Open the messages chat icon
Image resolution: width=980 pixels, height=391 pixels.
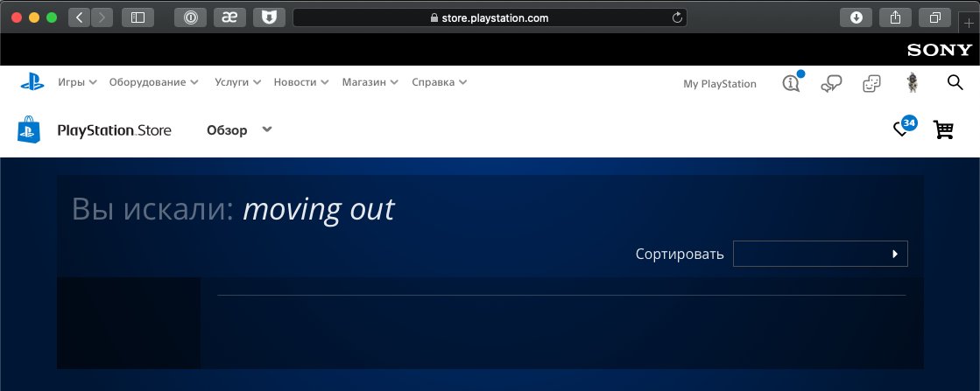tap(831, 83)
